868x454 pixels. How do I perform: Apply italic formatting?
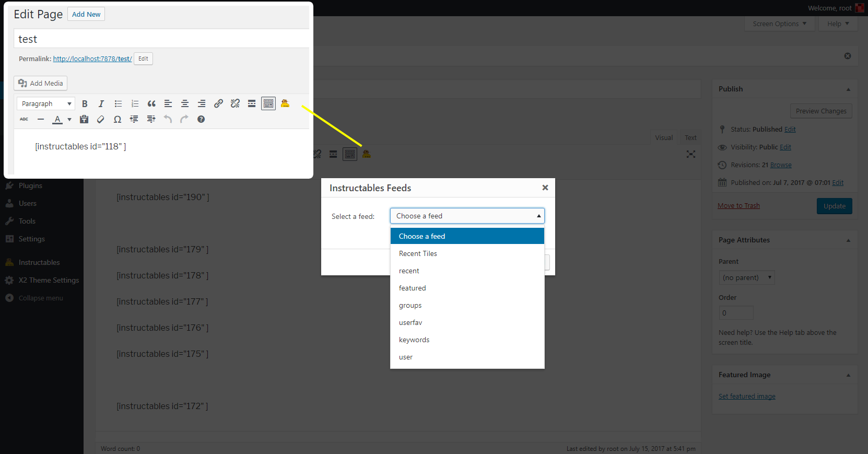tap(101, 103)
